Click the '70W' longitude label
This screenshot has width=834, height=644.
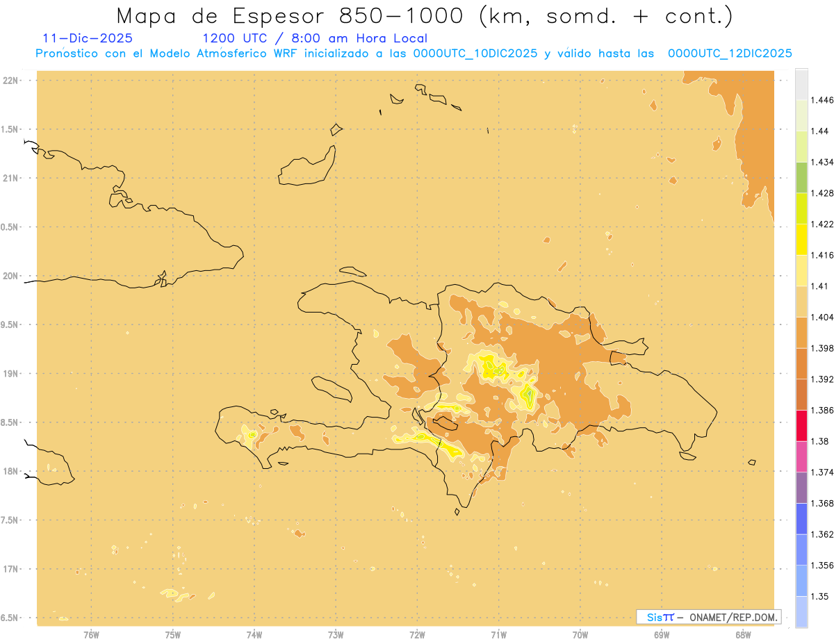(580, 634)
